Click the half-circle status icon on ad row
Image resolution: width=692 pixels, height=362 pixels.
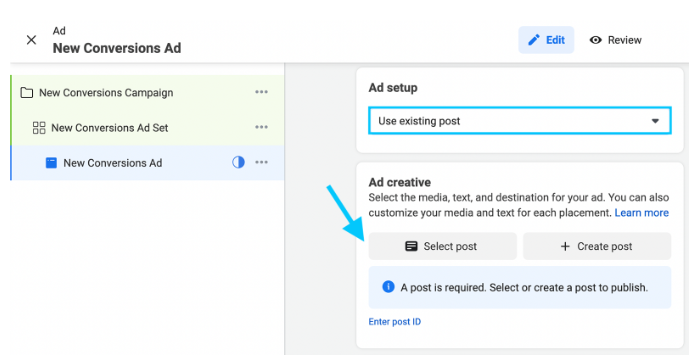[238, 162]
